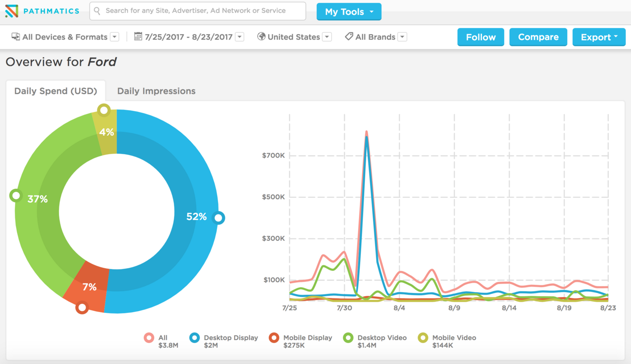The height and width of the screenshot is (364, 631).
Task: Open the My Tools dropdown menu
Action: tap(348, 12)
